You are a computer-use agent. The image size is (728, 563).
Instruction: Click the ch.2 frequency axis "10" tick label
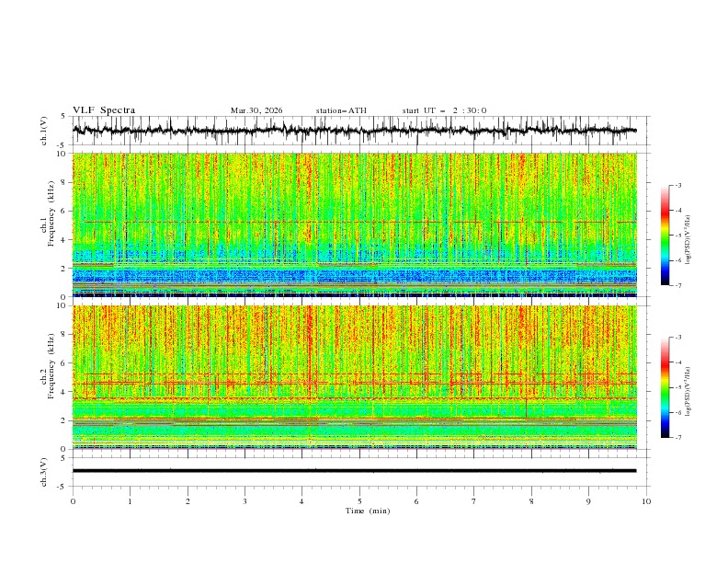(x=61, y=305)
